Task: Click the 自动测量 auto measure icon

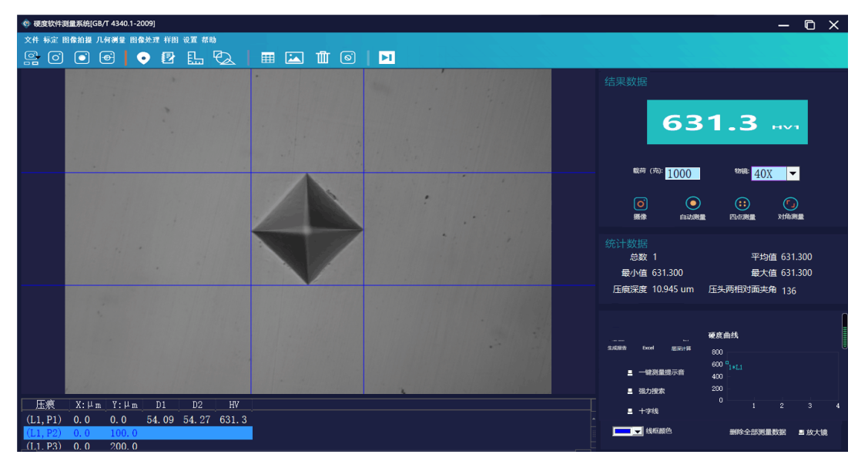Action: pyautogui.click(x=693, y=204)
